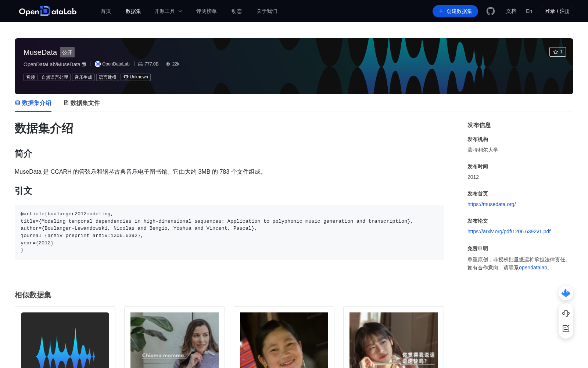Click the 相似数据集 heading
This screenshot has height=368, width=588.
pyautogui.click(x=33, y=295)
